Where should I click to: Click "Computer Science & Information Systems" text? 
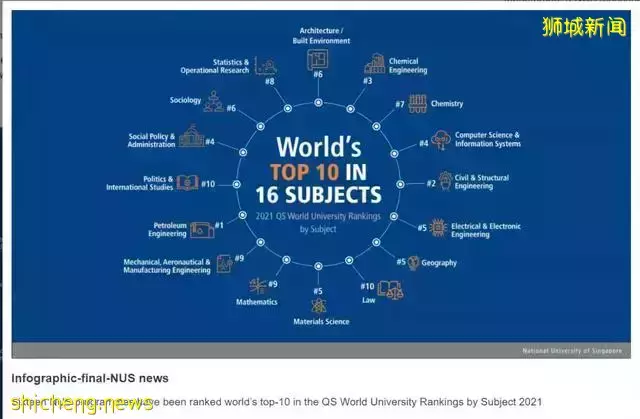pyautogui.click(x=488, y=139)
